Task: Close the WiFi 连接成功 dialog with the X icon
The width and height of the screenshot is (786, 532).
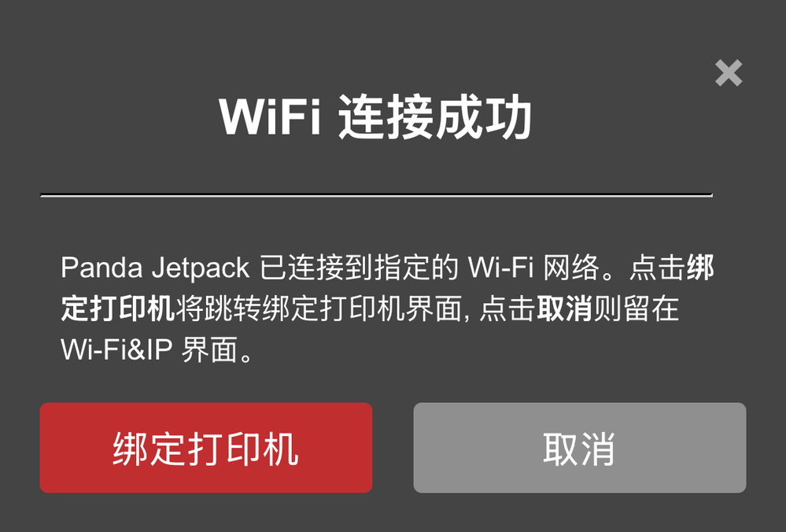Action: pos(729,72)
